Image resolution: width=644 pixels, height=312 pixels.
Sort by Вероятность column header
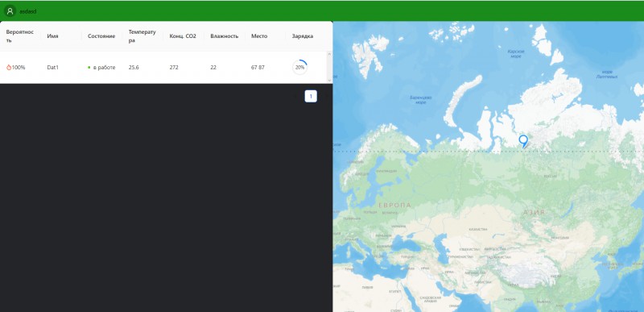click(x=19, y=35)
